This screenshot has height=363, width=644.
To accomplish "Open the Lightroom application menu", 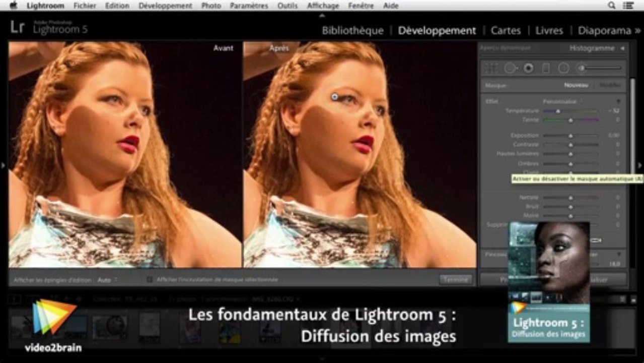I will click(x=45, y=6).
